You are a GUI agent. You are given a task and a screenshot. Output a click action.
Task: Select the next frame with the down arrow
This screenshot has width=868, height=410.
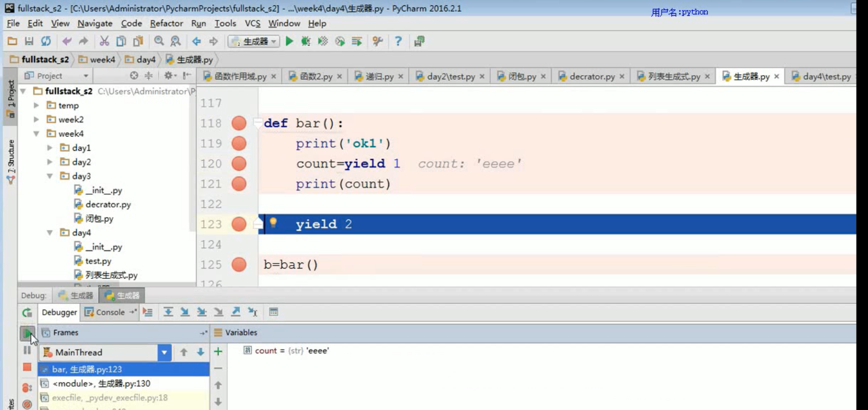(x=201, y=352)
